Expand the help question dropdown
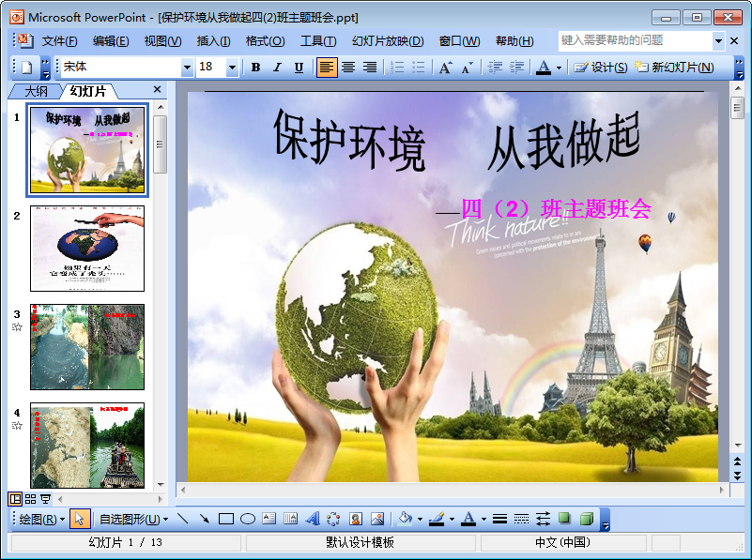Viewport: 752px width, 560px height. (x=718, y=41)
